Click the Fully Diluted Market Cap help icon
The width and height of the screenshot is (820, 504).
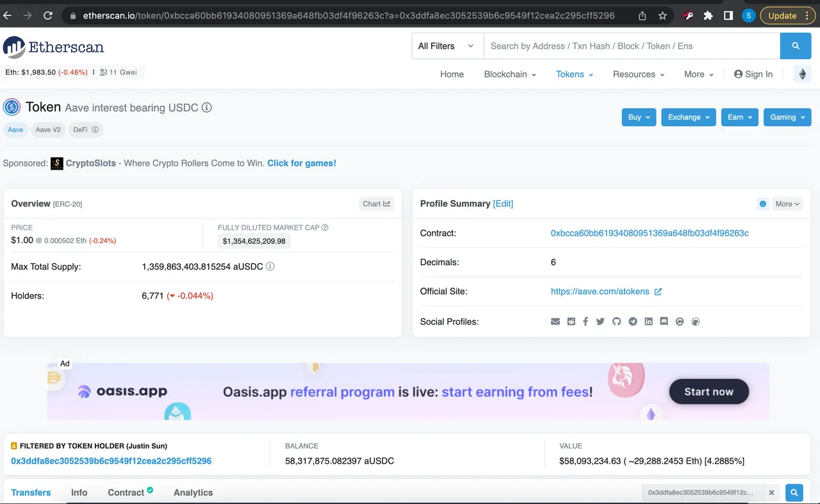pos(325,227)
